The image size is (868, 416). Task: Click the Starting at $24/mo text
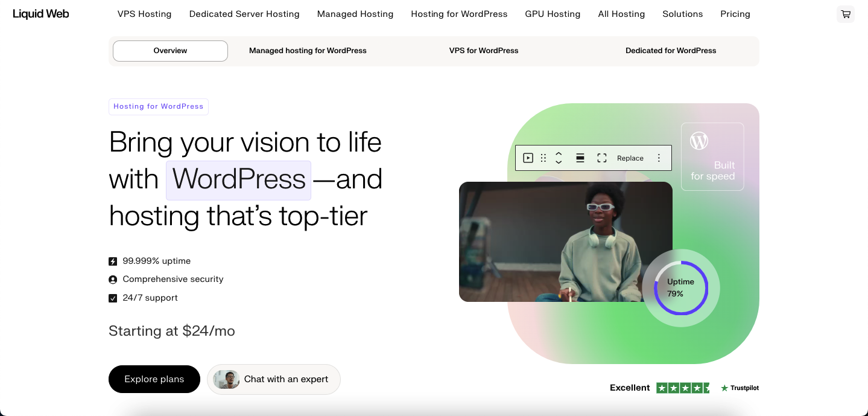pos(172,331)
